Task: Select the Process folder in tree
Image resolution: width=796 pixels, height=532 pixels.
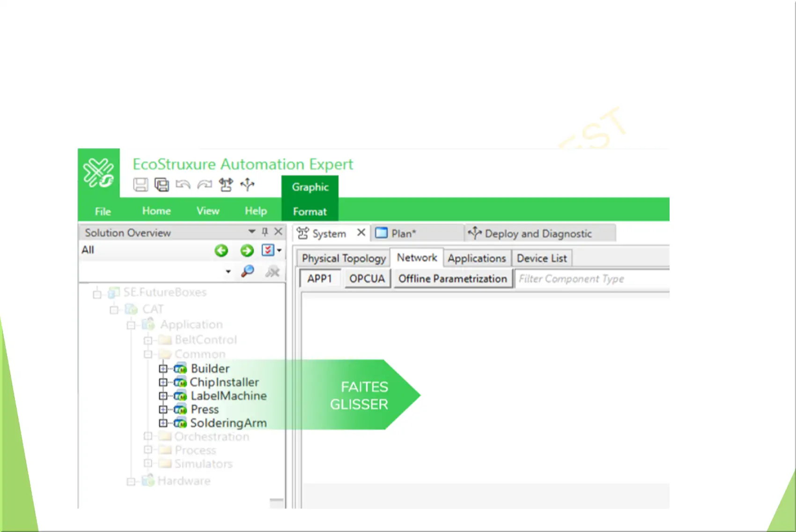Action: [195, 451]
